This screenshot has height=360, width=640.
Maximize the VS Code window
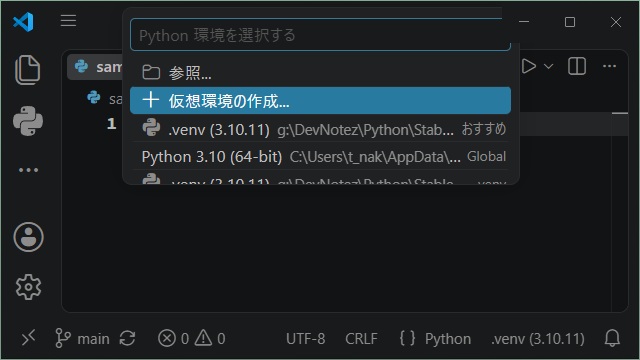(570, 22)
